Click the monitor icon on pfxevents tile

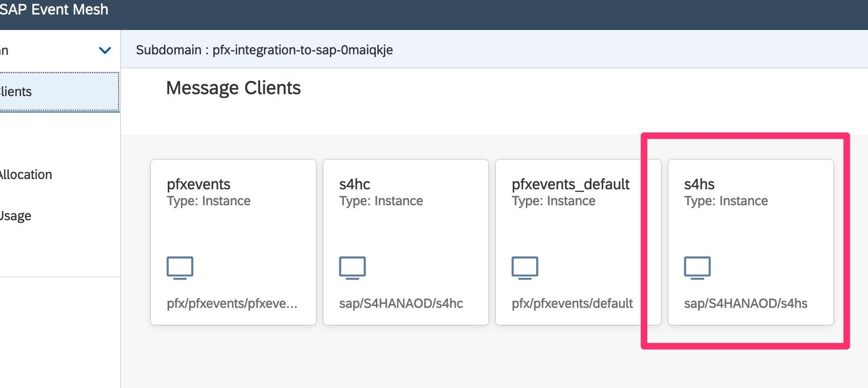click(180, 268)
